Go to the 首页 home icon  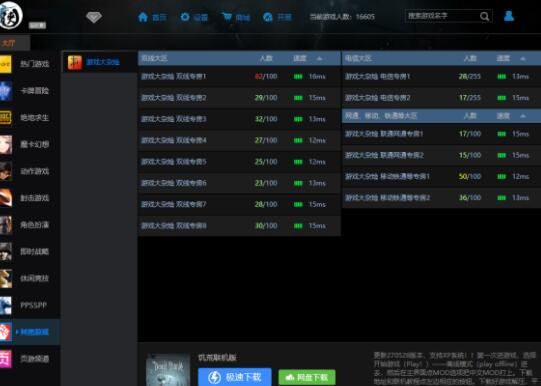(x=143, y=17)
